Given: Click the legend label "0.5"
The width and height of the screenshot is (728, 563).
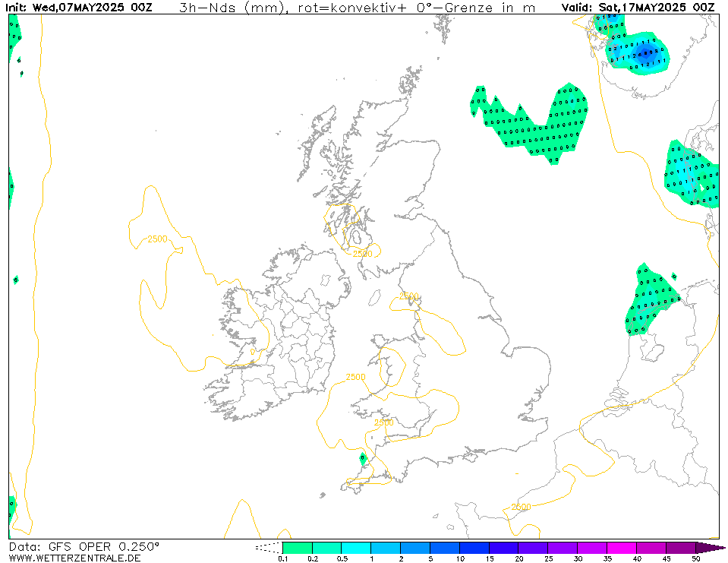Looking at the screenshot, I should [342, 558].
